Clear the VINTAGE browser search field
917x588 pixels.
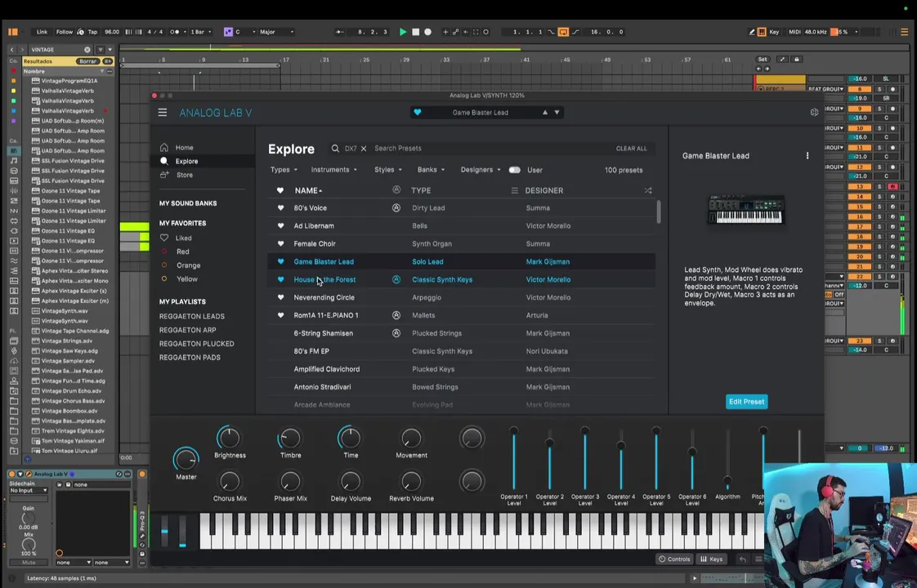pos(87,50)
